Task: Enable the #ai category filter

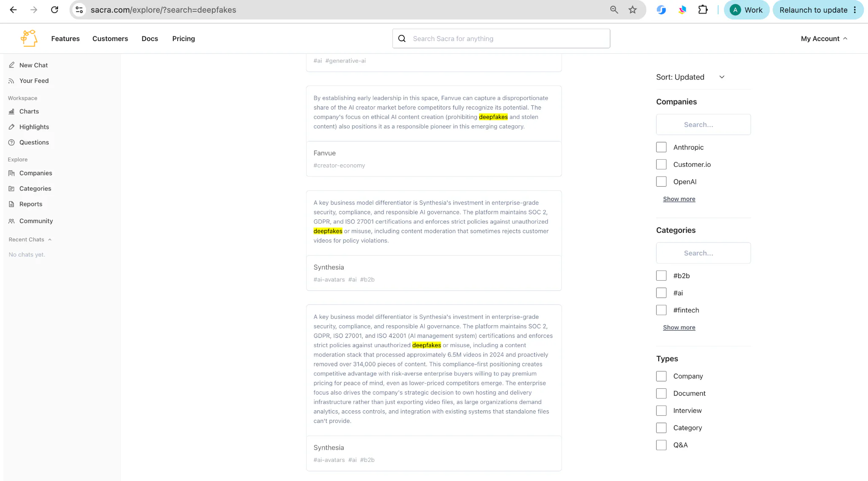Action: [661, 293]
